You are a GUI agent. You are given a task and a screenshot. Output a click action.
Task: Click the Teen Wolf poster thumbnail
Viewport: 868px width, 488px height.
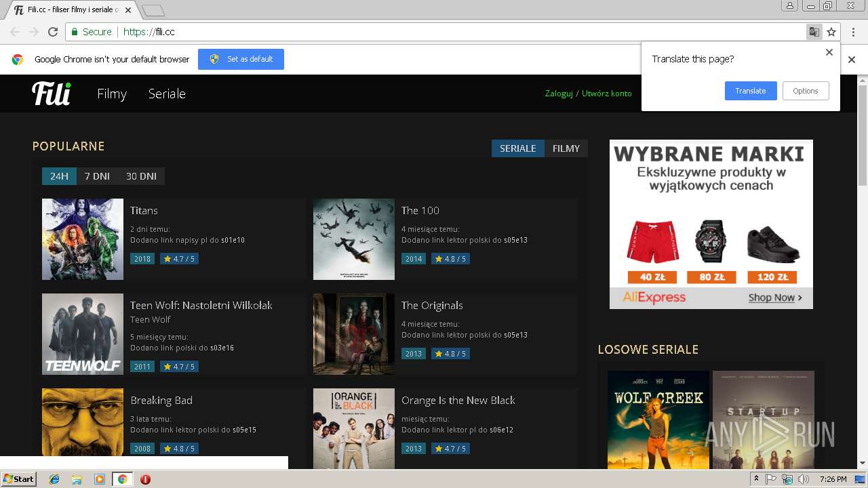(x=83, y=334)
